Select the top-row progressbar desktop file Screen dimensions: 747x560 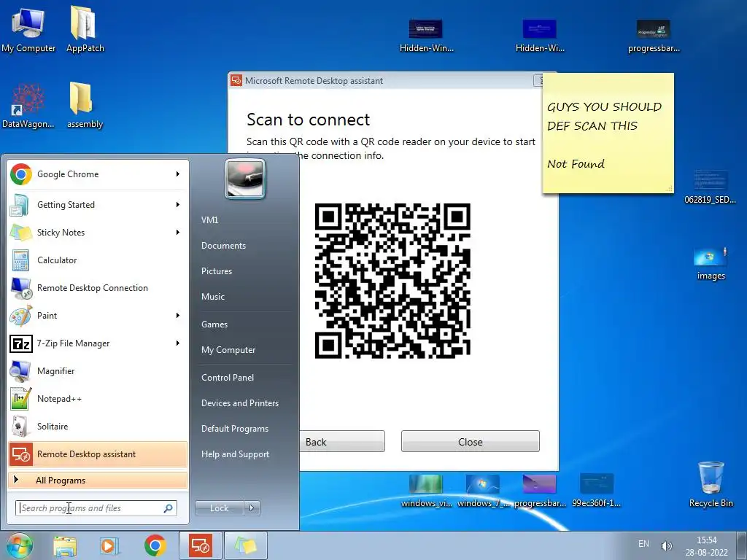[x=654, y=35]
